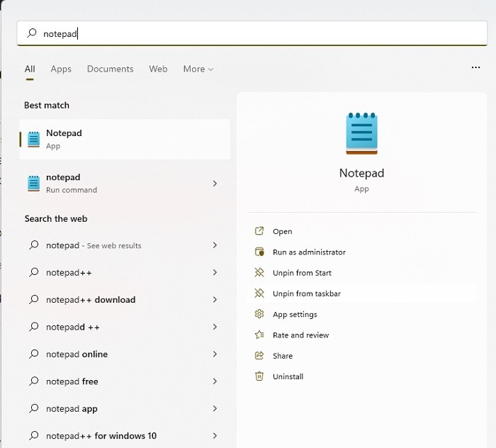
Task: Click Rate and review
Action: (301, 335)
